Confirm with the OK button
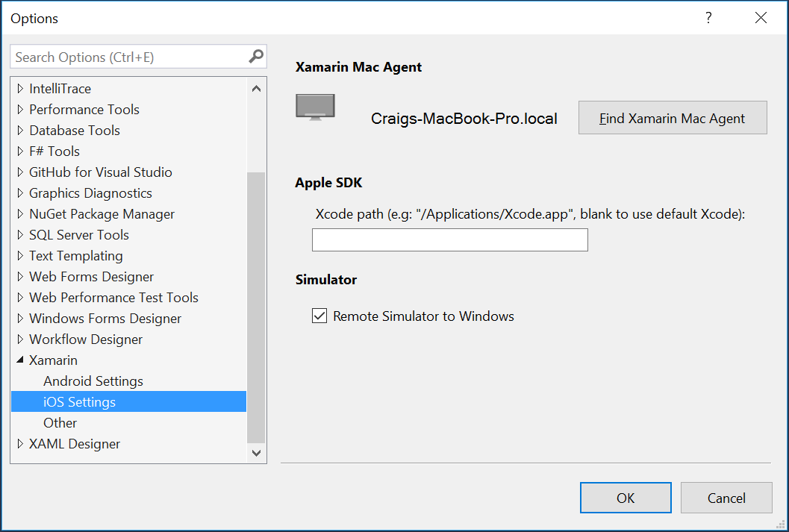Viewport: 789px width, 532px height. coord(626,498)
